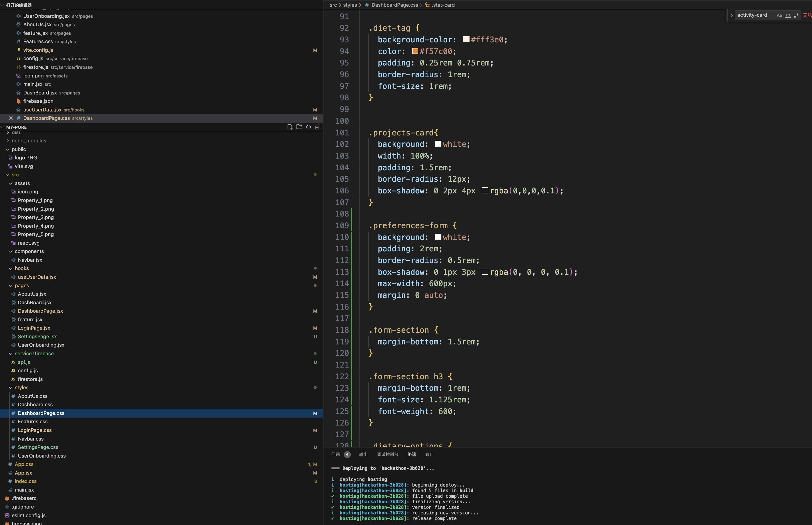Collapse the styles folder

(21, 388)
